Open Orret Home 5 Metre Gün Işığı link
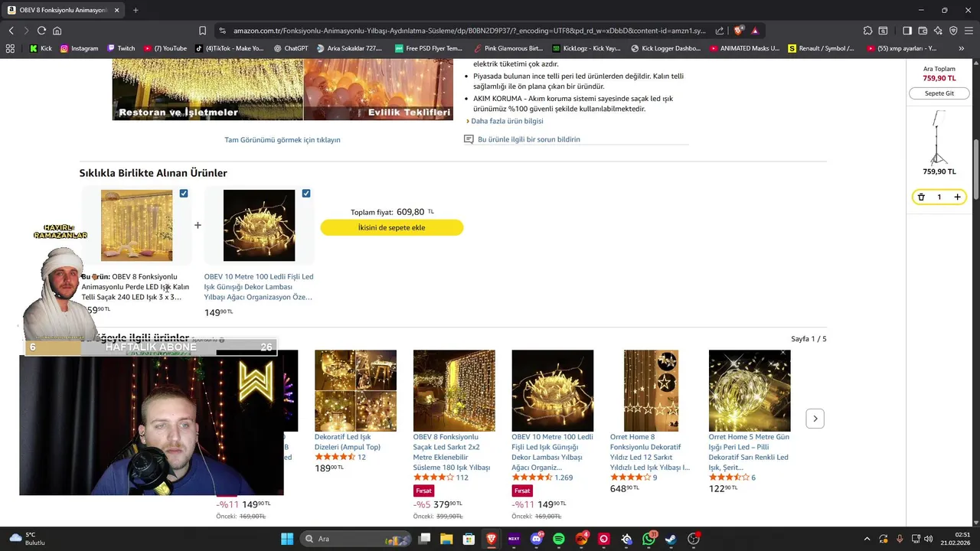The height and width of the screenshot is (551, 980). pos(749,452)
